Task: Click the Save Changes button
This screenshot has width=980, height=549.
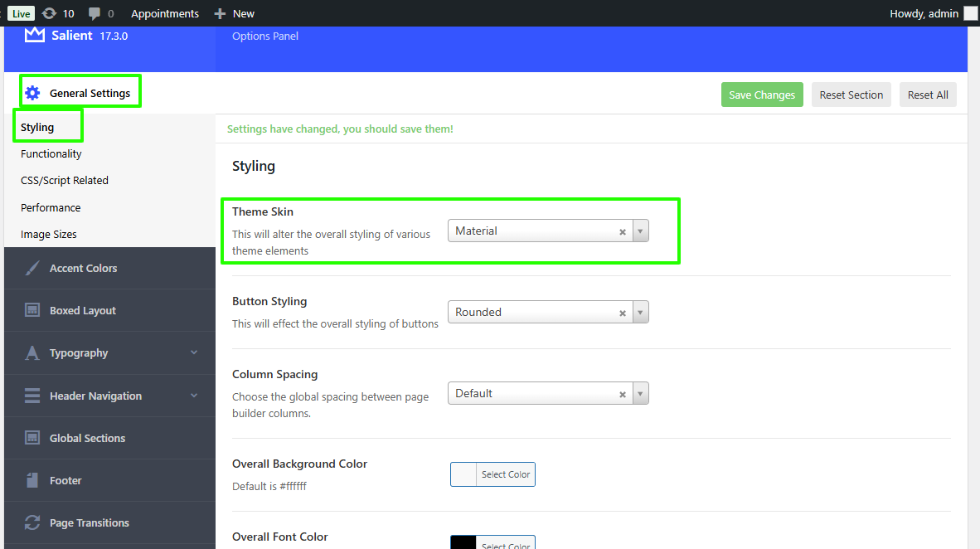Action: [x=762, y=95]
